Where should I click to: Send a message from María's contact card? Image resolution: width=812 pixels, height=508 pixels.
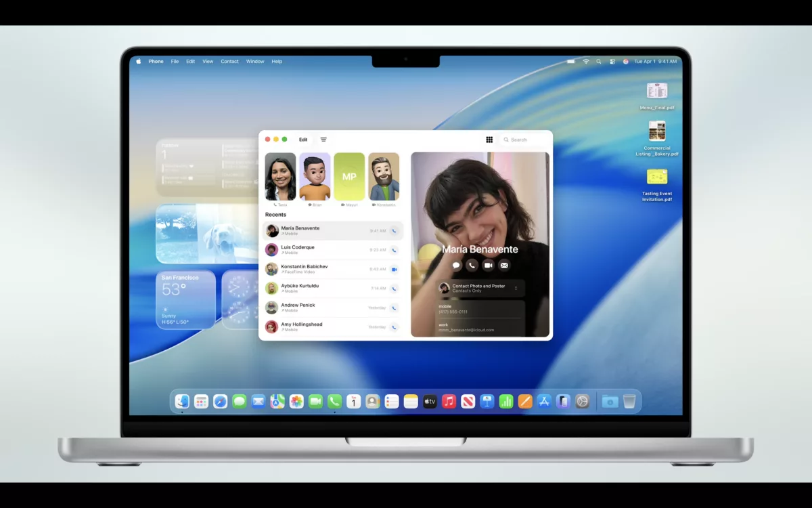pyautogui.click(x=457, y=266)
